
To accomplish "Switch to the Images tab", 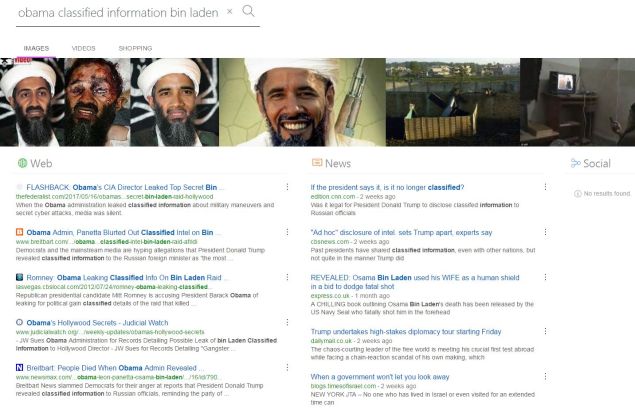I will coord(36,48).
